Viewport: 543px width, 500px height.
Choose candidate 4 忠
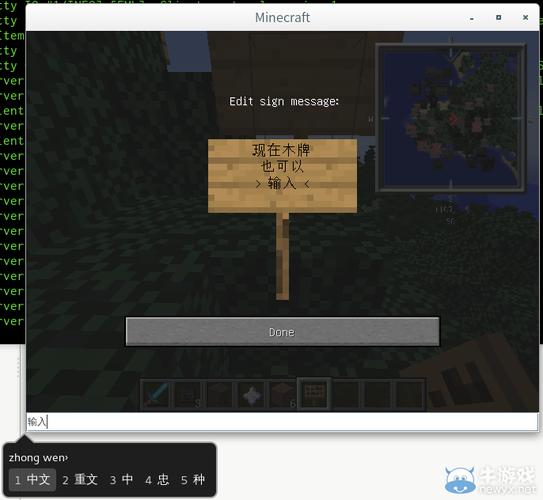[157, 480]
